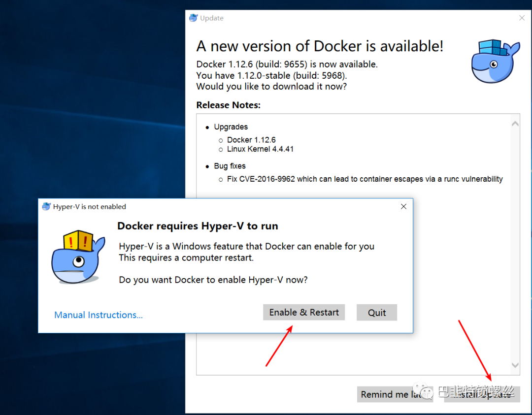Image resolution: width=532 pixels, height=415 pixels.
Task: Click 'Do you want Docker to enable Hyper-V now?' text
Action: point(213,280)
